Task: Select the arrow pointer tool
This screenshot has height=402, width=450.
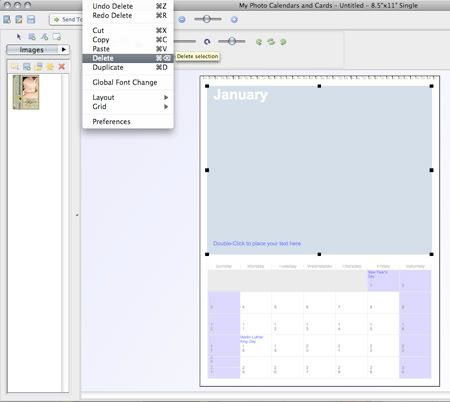Action: [19, 36]
